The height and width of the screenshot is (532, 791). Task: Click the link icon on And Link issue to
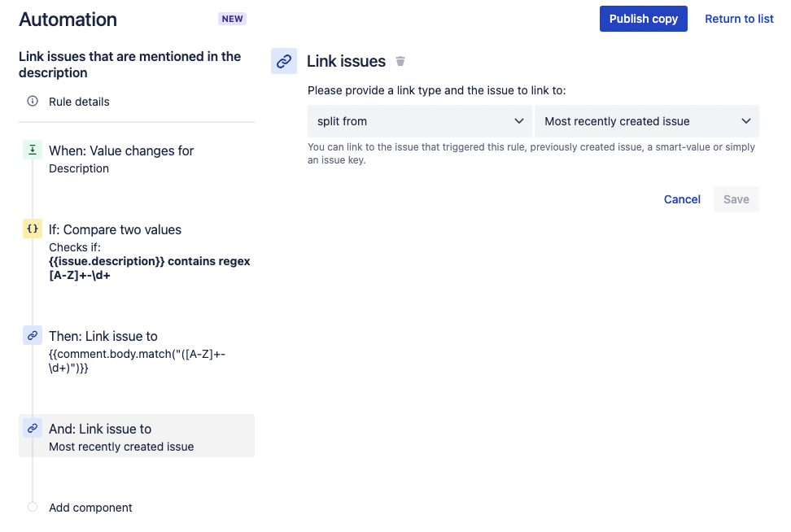click(x=32, y=428)
